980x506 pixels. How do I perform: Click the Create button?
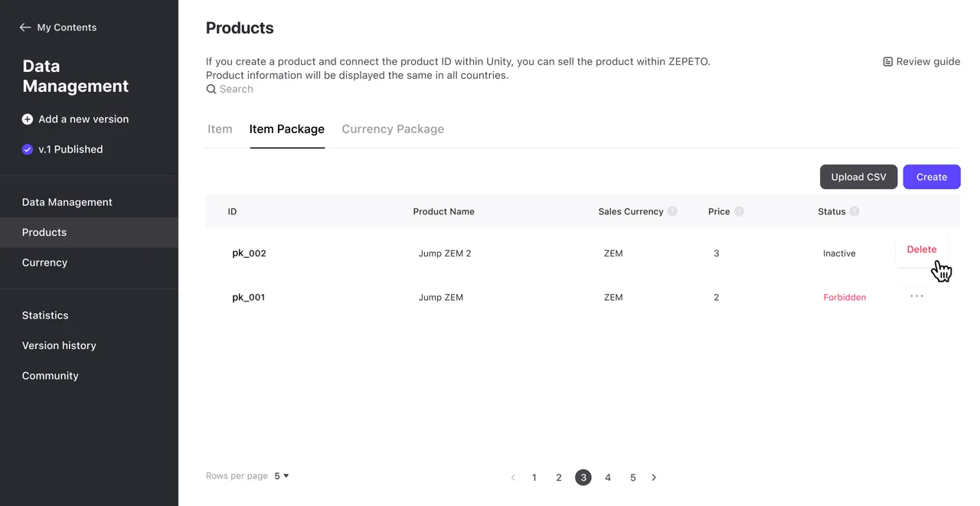click(x=931, y=177)
